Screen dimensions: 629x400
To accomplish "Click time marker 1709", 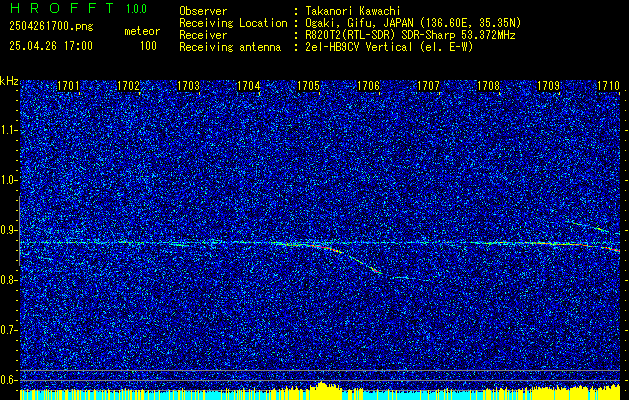I will (x=548, y=86).
